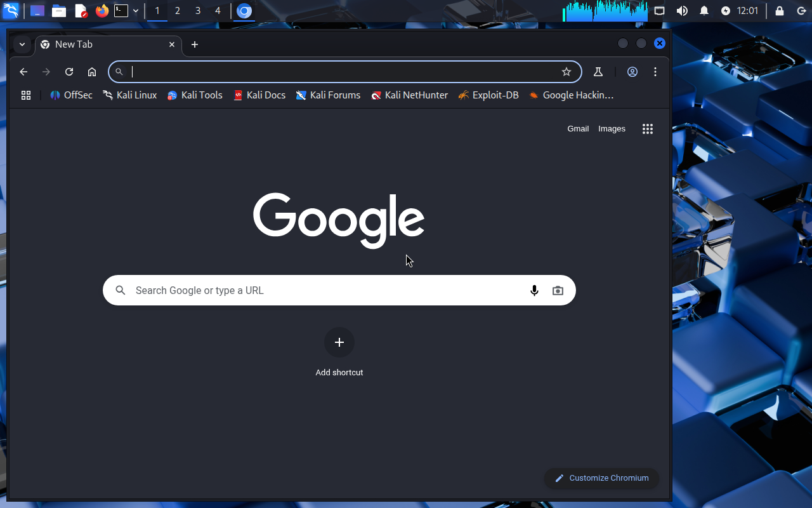
Task: Click the show desktop panel icon
Action: 37,11
